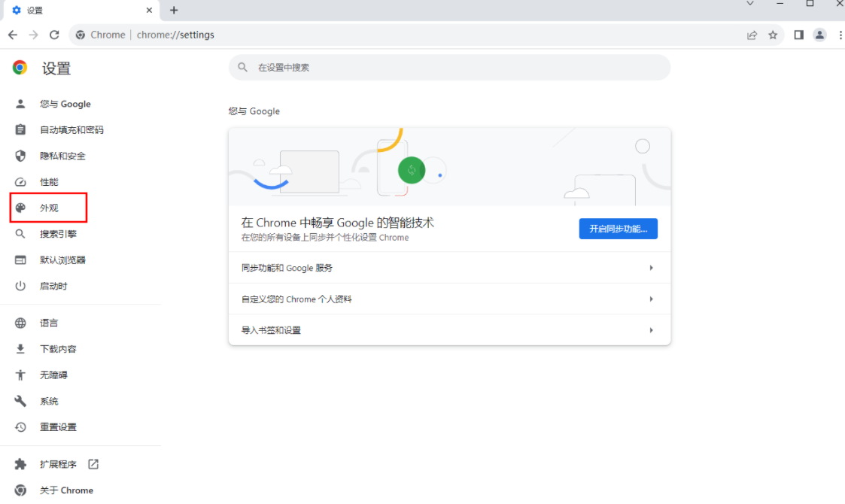This screenshot has width=845, height=504.
Task: Click the 自定义您的 Chrome 个人资料 text
Action: [296, 299]
